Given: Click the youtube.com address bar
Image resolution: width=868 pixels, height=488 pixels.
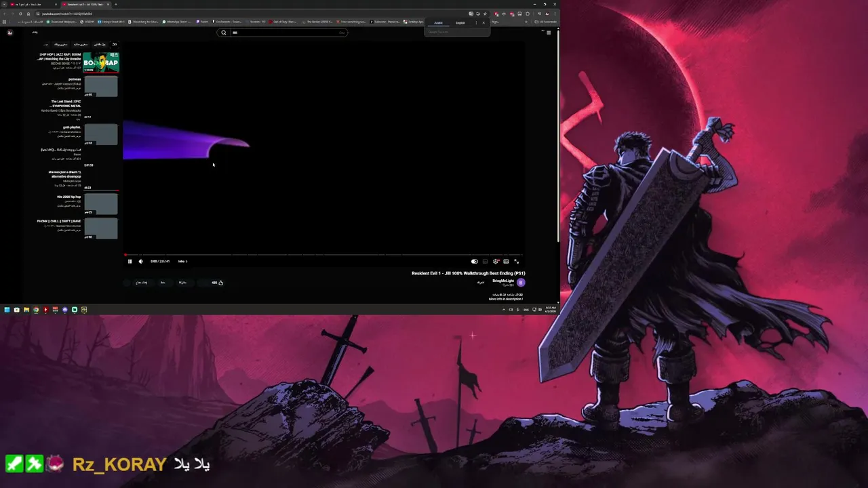Looking at the screenshot, I should 251,14.
